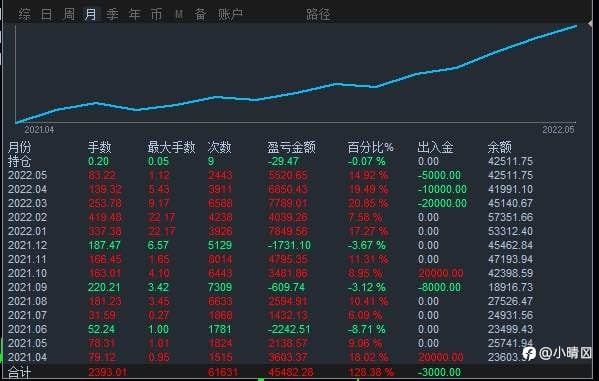The width and height of the screenshot is (599, 381).
Task: Click the 盈亏金额 column header
Action: pos(291,147)
